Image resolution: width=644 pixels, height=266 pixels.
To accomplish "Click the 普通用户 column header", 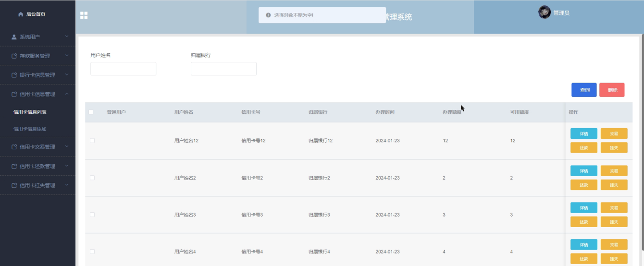I will point(116,112).
